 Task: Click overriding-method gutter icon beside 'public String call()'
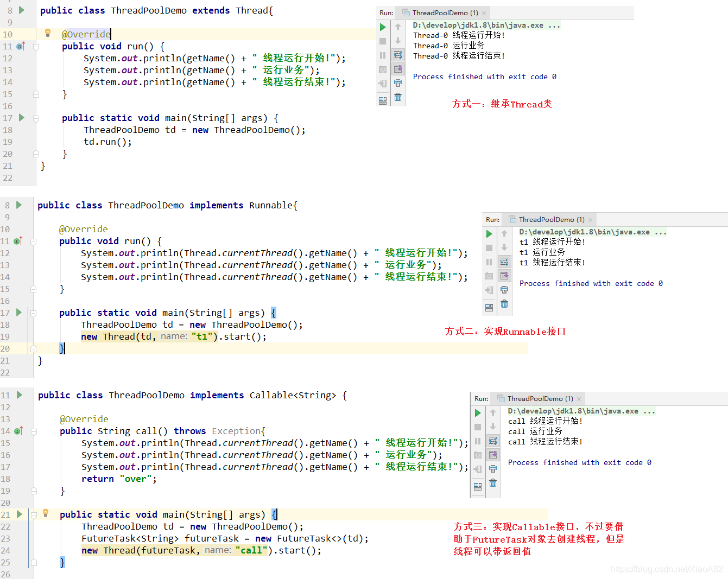pyautogui.click(x=19, y=430)
